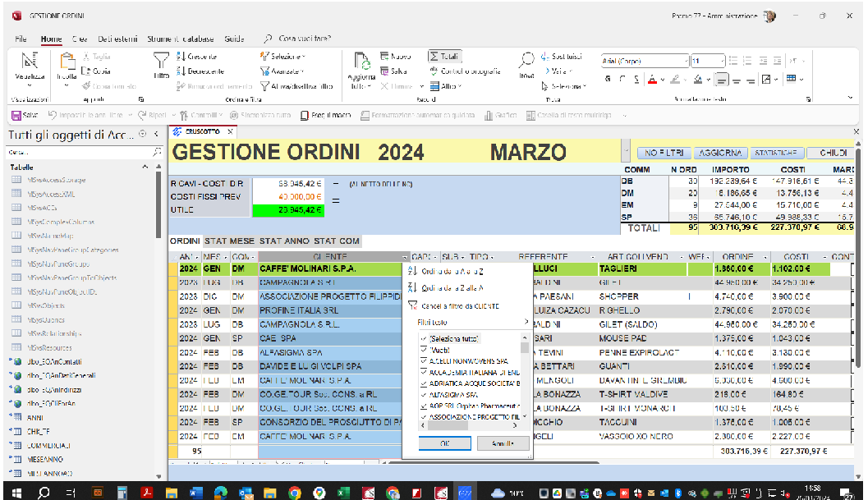The height and width of the screenshot is (500, 868).
Task: Click the Excel icon in the taskbar
Action: coord(343,493)
